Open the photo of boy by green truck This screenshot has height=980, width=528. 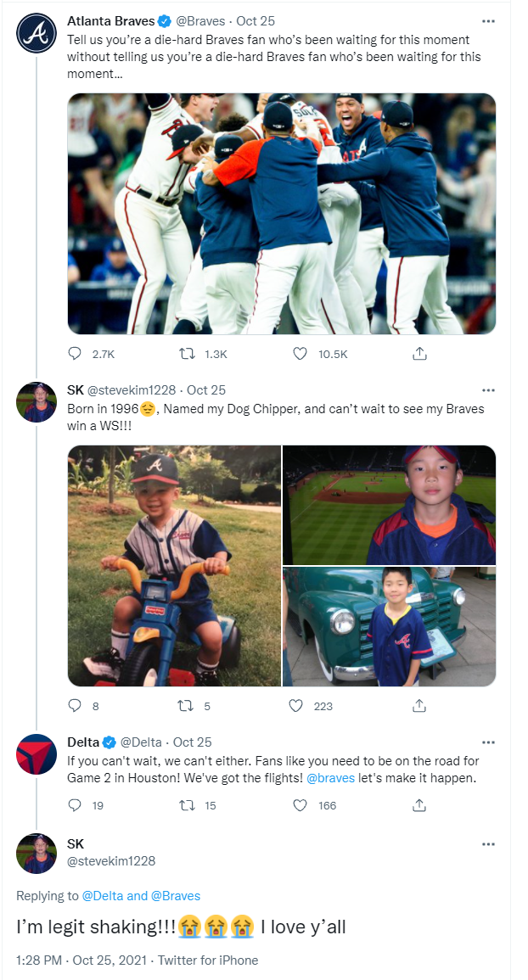tap(389, 627)
